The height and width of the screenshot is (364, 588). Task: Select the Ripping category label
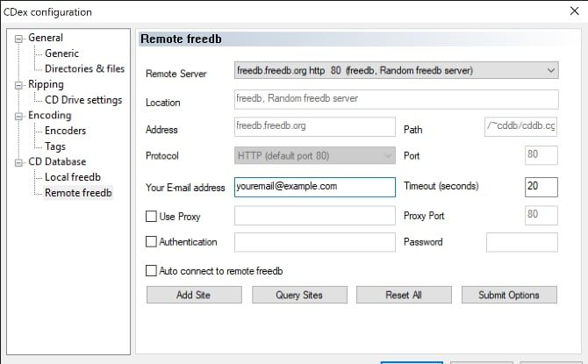(46, 84)
